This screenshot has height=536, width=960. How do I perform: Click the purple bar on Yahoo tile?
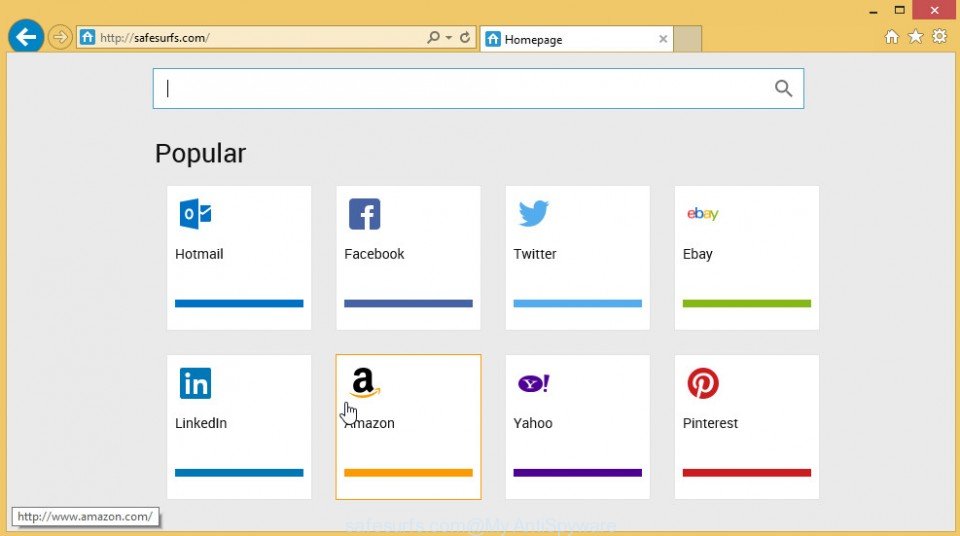point(577,472)
